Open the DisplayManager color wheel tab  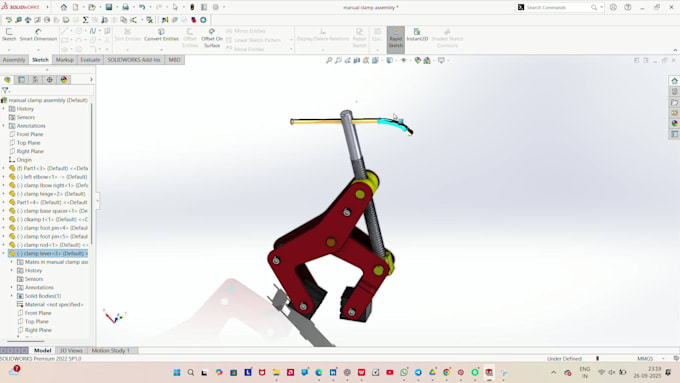[64, 79]
